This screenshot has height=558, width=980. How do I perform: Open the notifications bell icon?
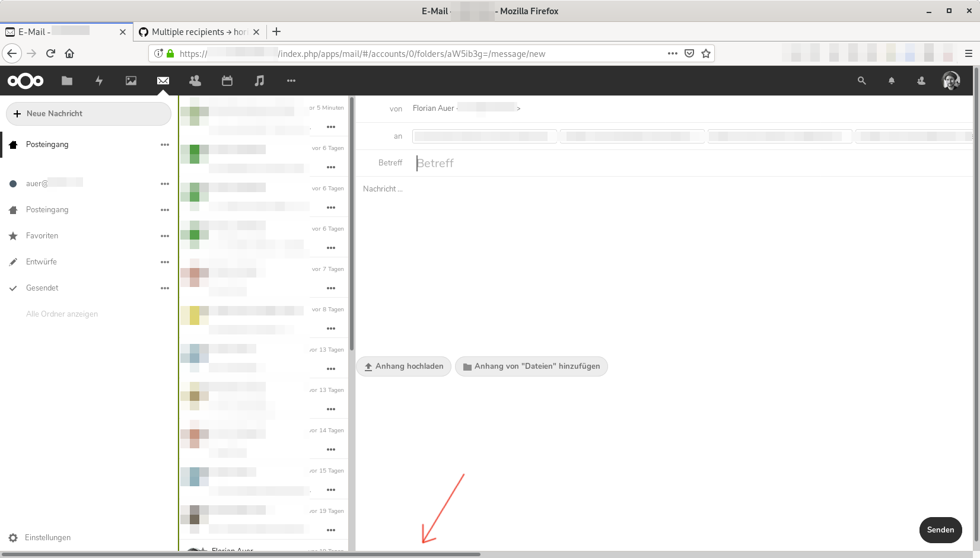[x=891, y=81]
